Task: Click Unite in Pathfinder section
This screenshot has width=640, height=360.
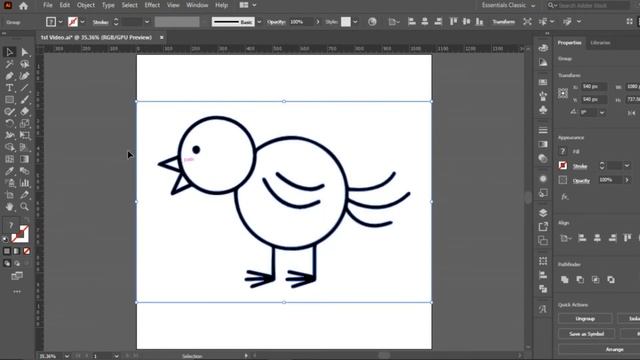Action: (564, 280)
